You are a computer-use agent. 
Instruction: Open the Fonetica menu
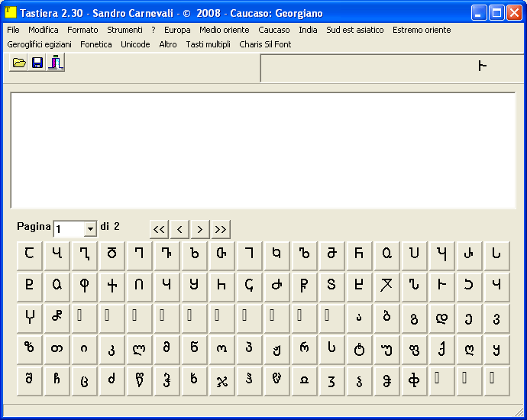point(95,44)
